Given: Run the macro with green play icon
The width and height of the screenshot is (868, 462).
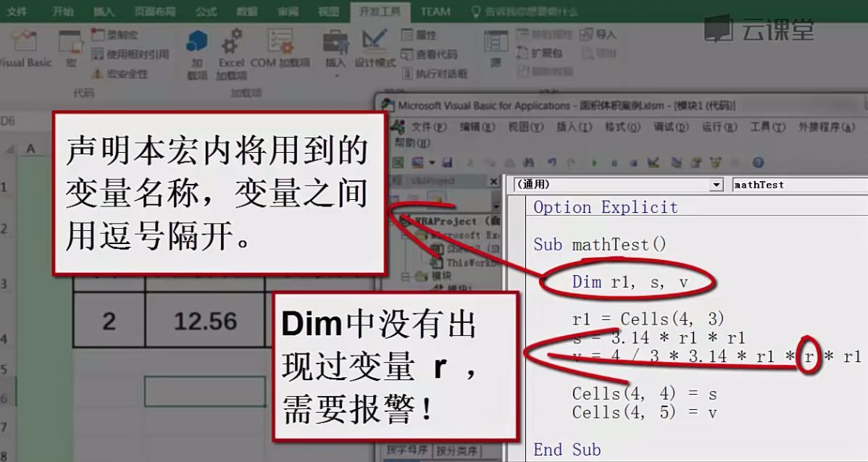Looking at the screenshot, I should coord(595,163).
